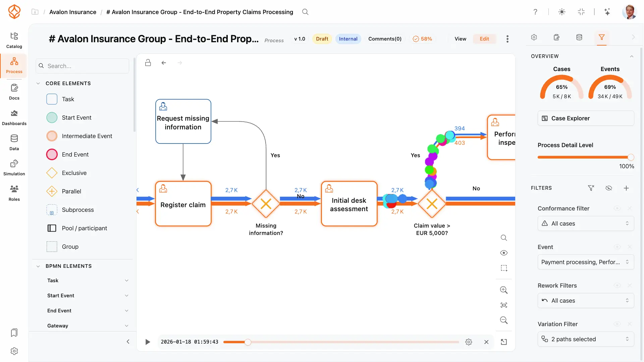
Task: Zoom out on the process canvas
Action: click(504, 320)
